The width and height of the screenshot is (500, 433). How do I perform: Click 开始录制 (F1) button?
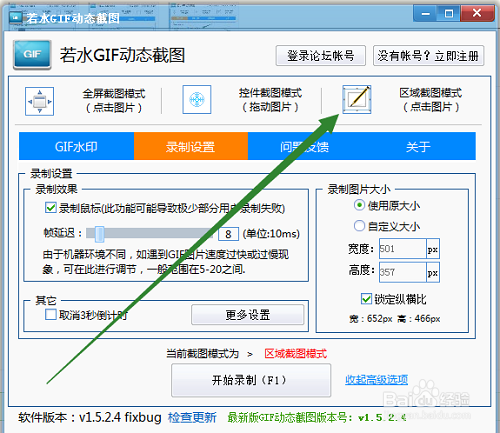point(251,380)
